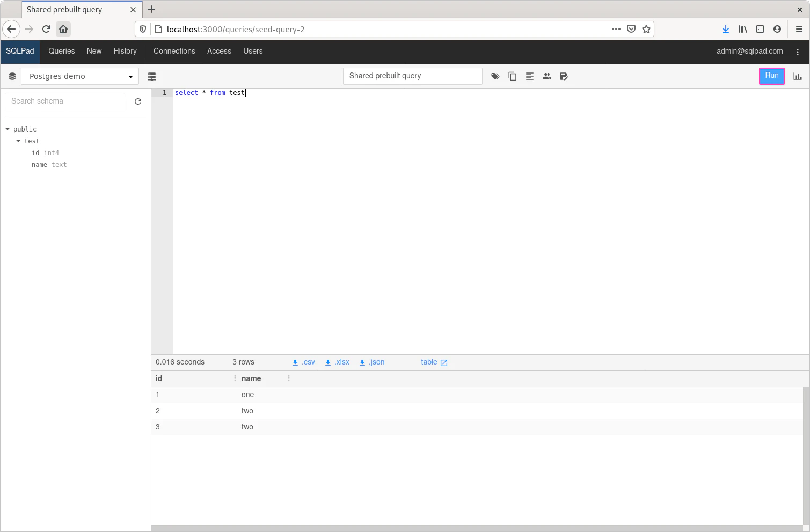
Task: Run the current query
Action: [x=771, y=76]
